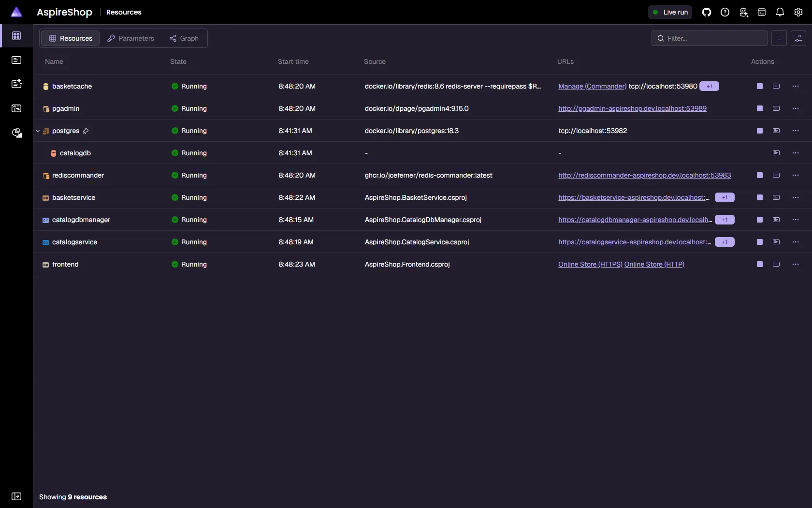Open the pgadmin-aspireshop URL
This screenshot has width=812, height=508.
click(x=632, y=108)
